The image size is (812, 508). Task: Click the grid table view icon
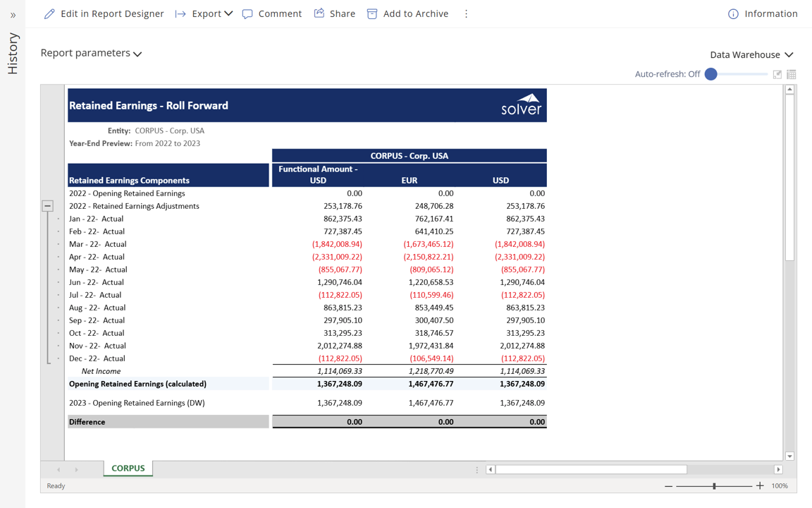click(x=792, y=74)
